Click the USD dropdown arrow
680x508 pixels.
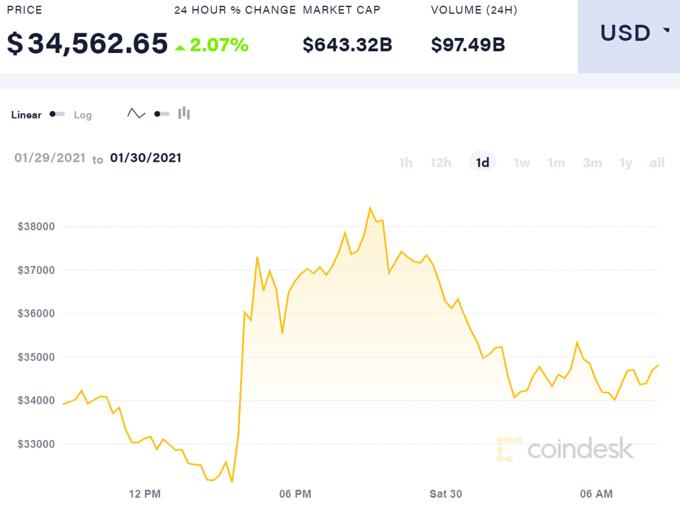(x=666, y=32)
